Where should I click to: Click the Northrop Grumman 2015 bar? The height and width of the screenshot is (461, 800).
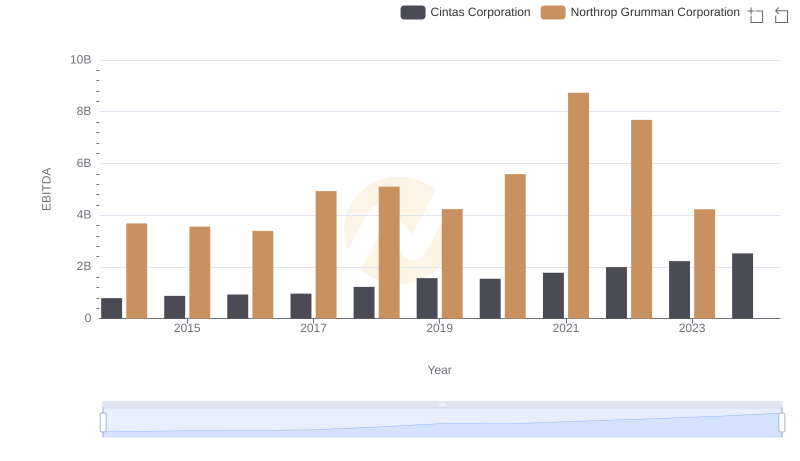199,273
